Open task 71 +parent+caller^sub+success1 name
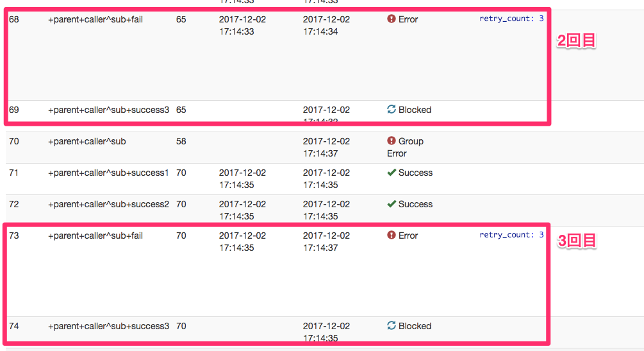 [x=108, y=173]
